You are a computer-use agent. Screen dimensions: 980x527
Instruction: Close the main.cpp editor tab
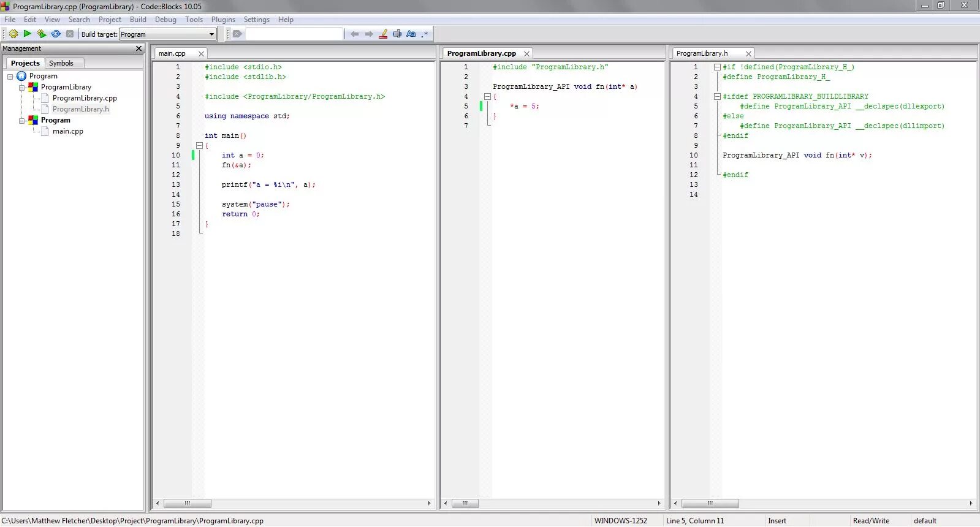point(201,54)
